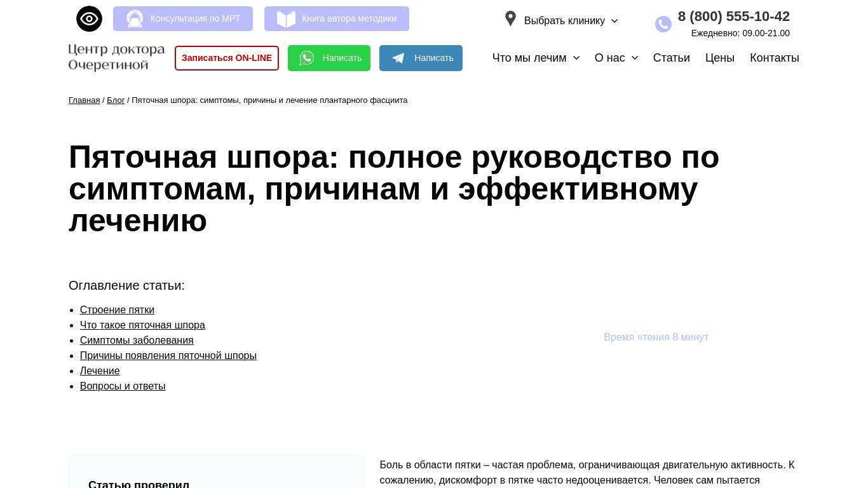Viewport: 868px width, 488px height.
Task: Expand the О нас menu chevron
Action: click(x=634, y=58)
